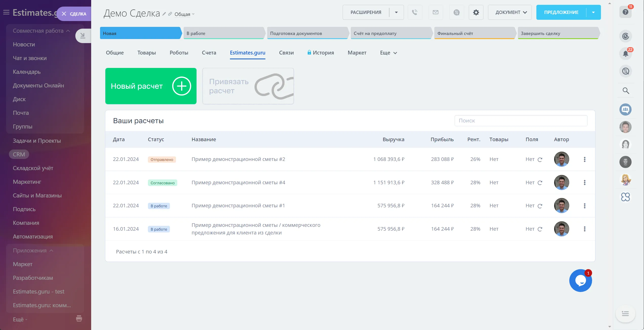Click the email envelope icon in header
644x330 pixels.
(x=436, y=12)
